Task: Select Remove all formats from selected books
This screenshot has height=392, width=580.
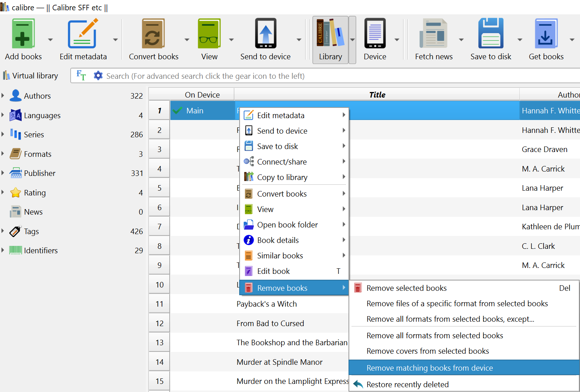Action: tap(464, 335)
